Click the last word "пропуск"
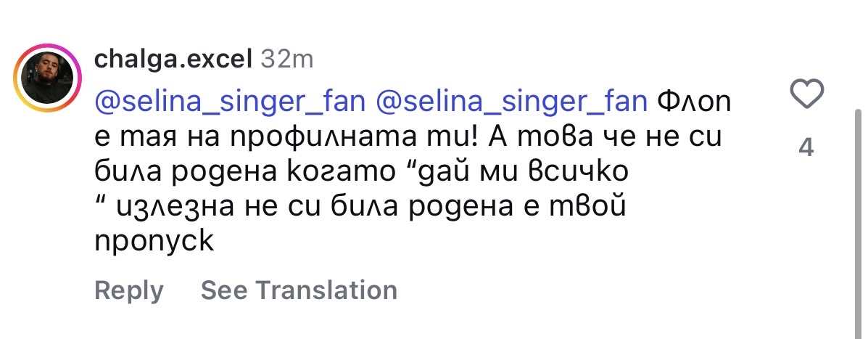The width and height of the screenshot is (868, 339). point(154,242)
